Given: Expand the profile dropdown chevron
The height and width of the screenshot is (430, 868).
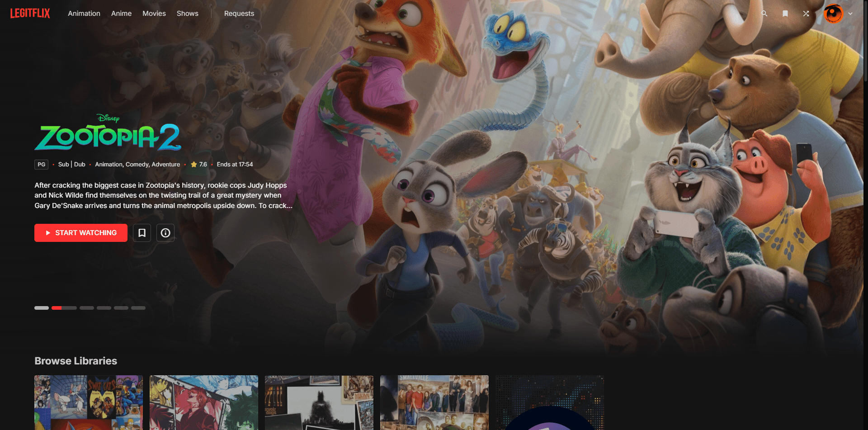Looking at the screenshot, I should click(850, 14).
